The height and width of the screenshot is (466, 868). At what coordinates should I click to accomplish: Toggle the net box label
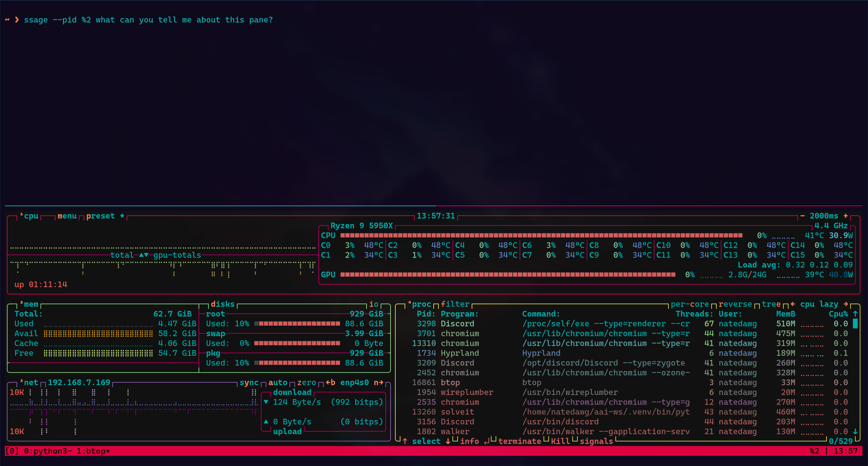29,383
